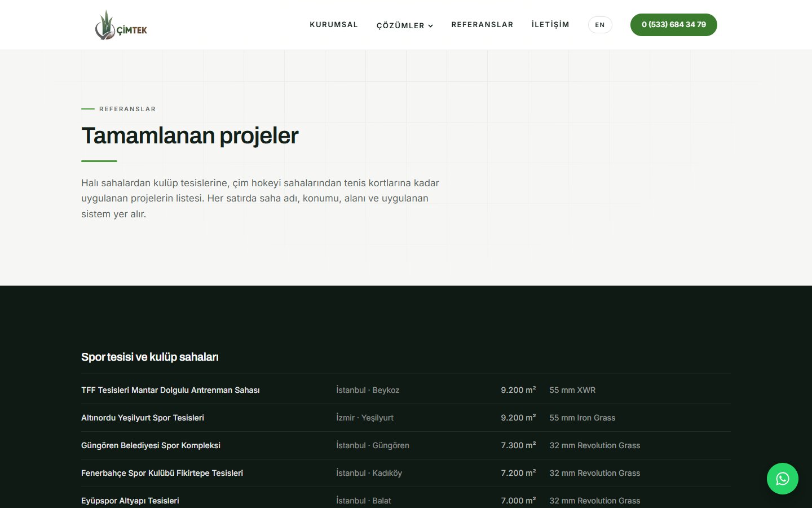The image size is (812, 508).
Task: Click the 'Spor tesisi ve kulüp sahaları' heading
Action: [x=149, y=357]
